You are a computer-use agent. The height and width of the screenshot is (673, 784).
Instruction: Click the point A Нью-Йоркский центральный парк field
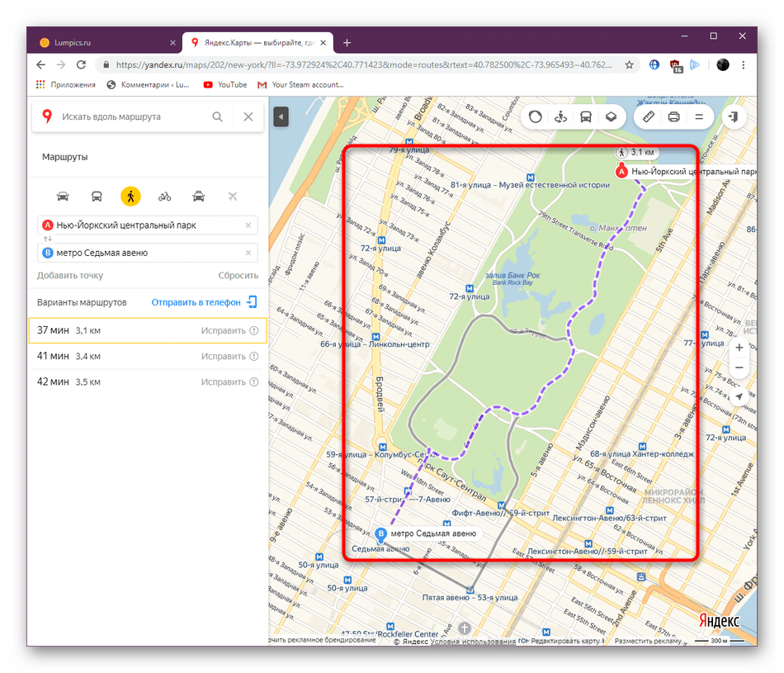148,225
